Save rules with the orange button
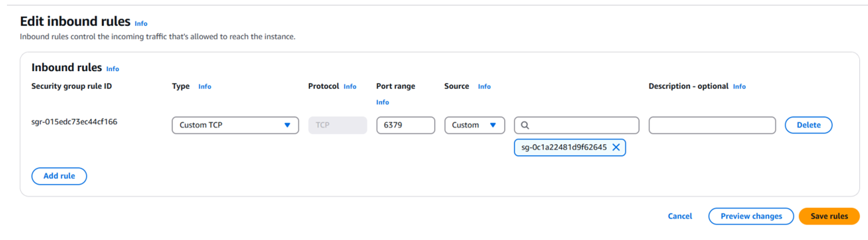 [x=829, y=216]
